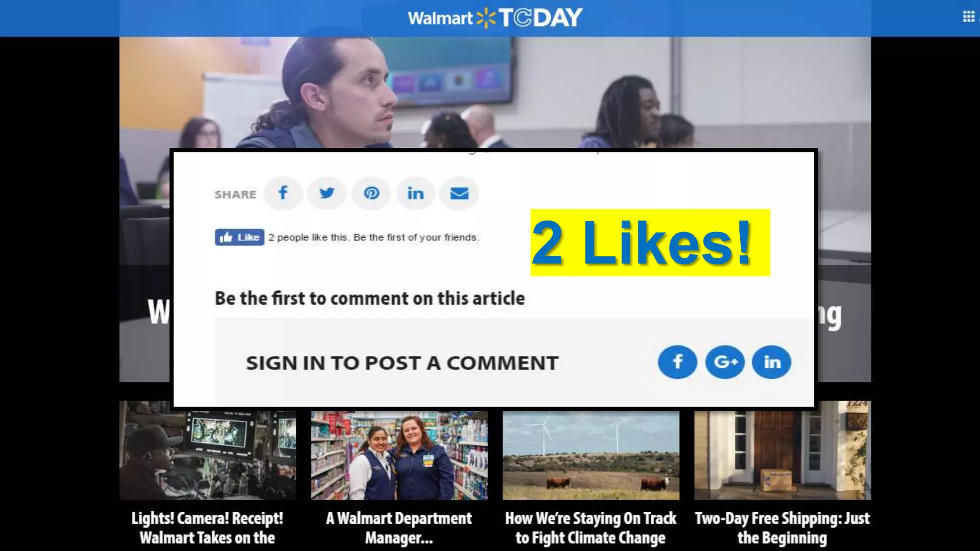Sign in with Facebook to comment
The height and width of the screenshot is (551, 980).
click(678, 362)
